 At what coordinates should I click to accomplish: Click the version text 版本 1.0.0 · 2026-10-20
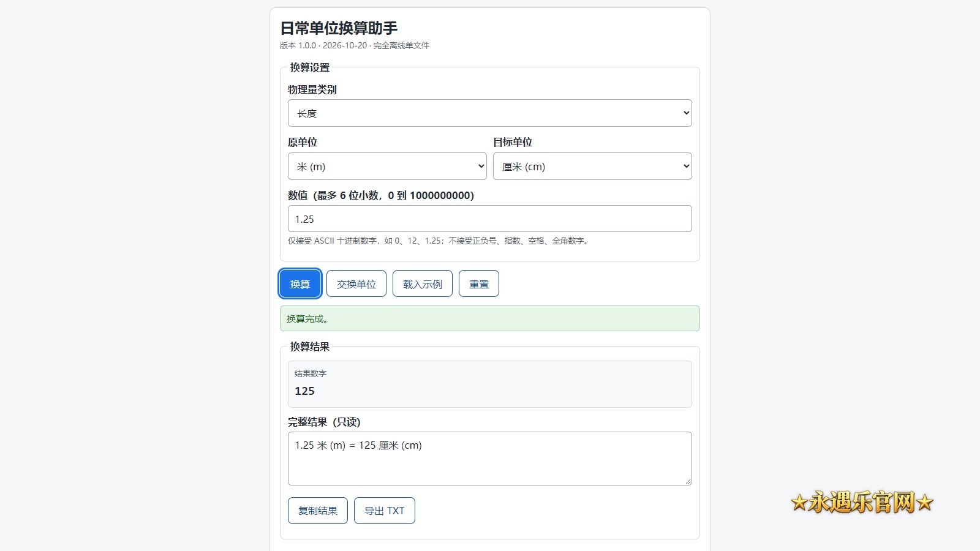point(323,45)
